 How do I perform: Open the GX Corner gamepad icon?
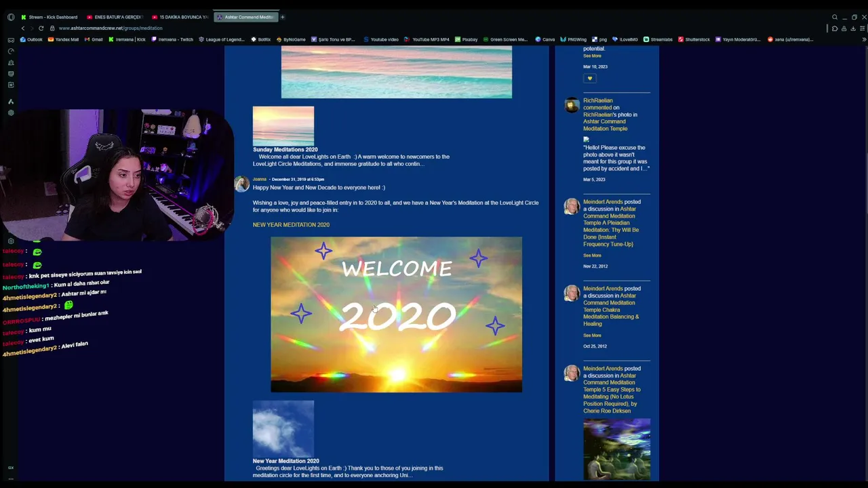(x=11, y=40)
